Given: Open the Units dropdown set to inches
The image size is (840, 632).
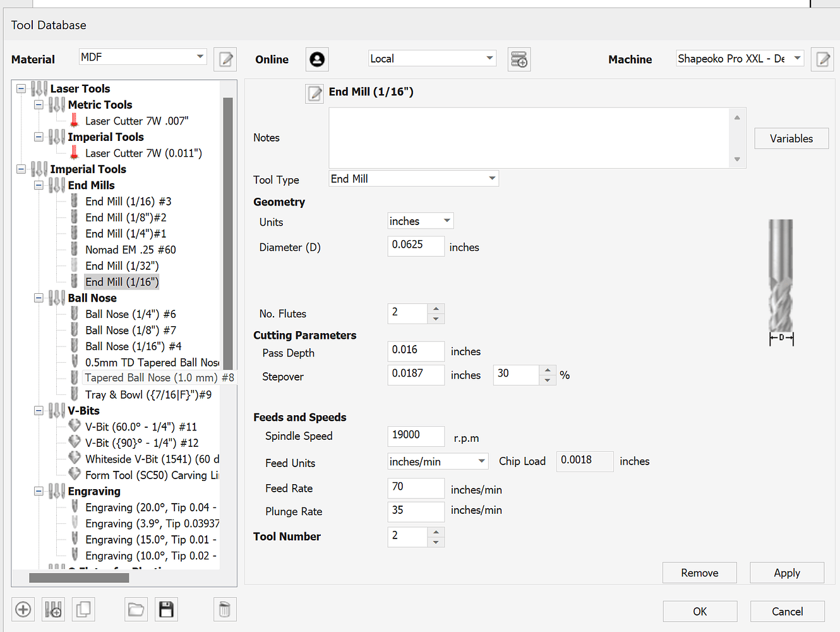Looking at the screenshot, I should 421,221.
